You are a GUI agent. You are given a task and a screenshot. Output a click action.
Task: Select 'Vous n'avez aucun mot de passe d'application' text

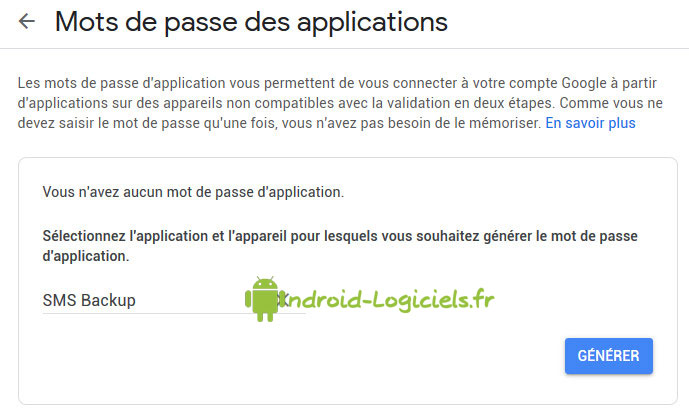(193, 190)
